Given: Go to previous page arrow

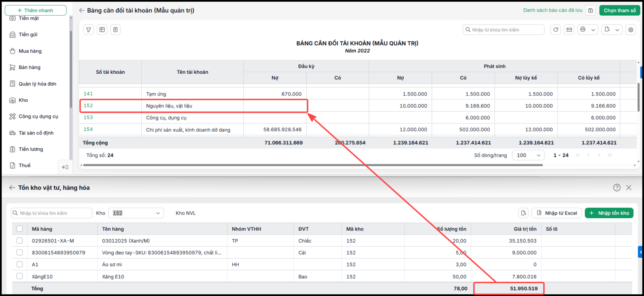Looking at the screenshot, I should 588,155.
